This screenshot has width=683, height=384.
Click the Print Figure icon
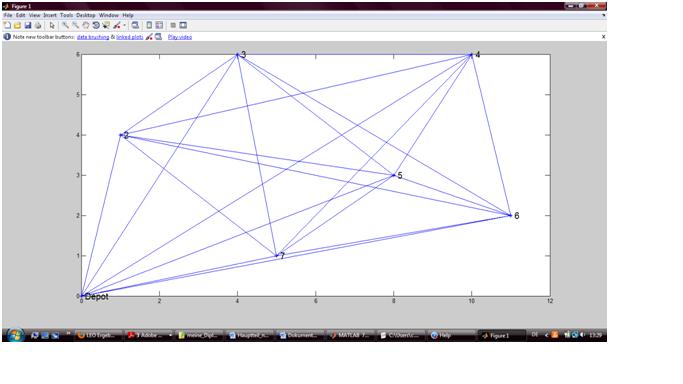38,26
